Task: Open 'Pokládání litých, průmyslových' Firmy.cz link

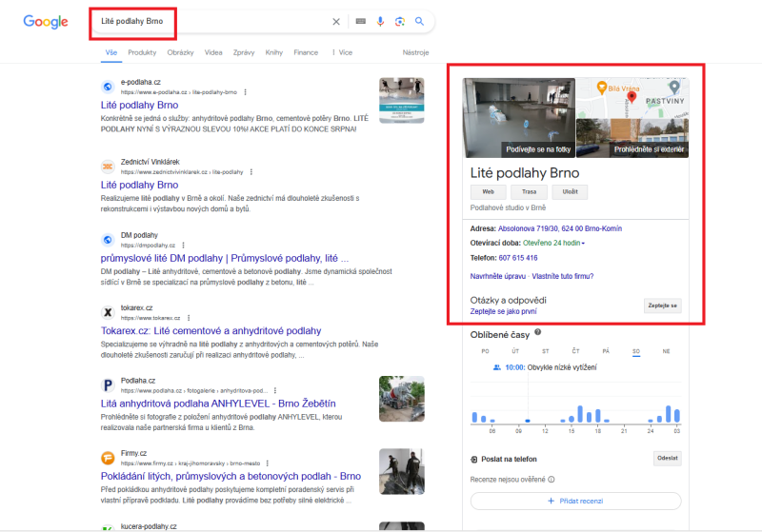Action: (x=231, y=476)
